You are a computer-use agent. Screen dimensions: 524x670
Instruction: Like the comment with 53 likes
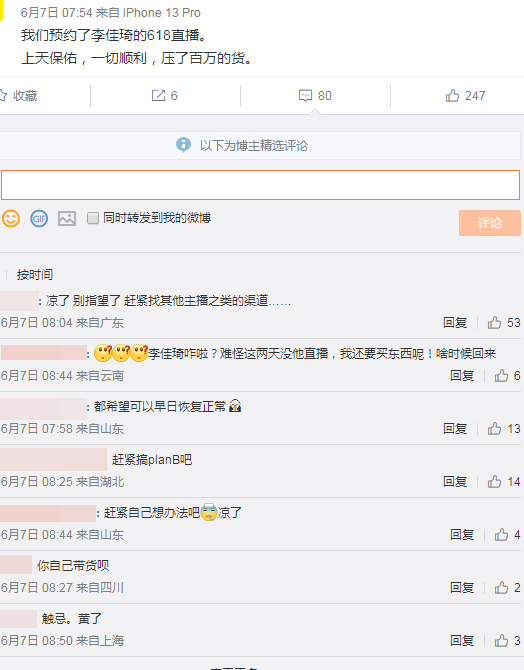[x=495, y=323]
